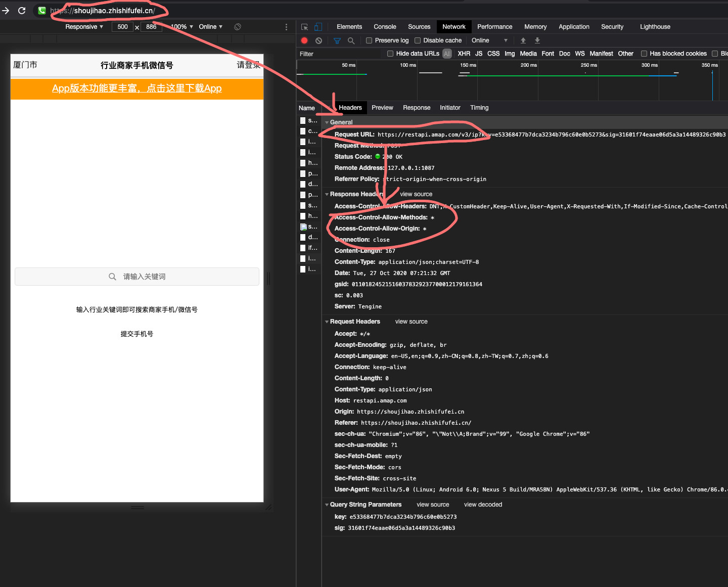Tick the Hide data URLs checkbox
The image size is (728, 587).
390,54
